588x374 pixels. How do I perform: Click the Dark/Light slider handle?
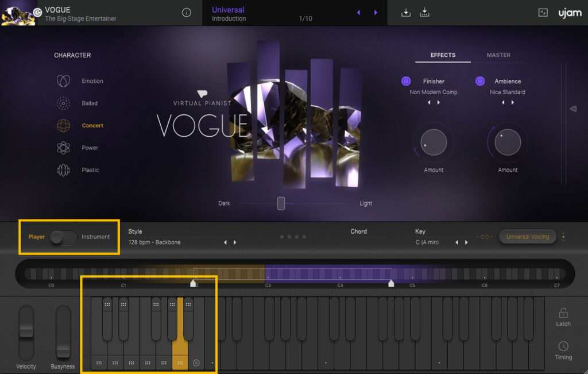click(280, 203)
